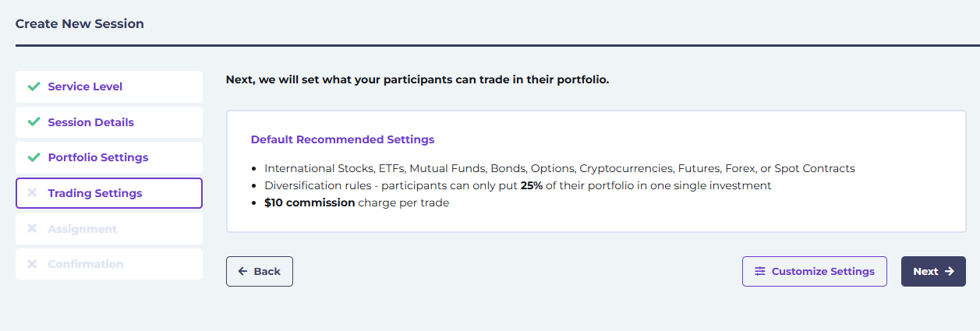Open the Service Level step

click(109, 86)
